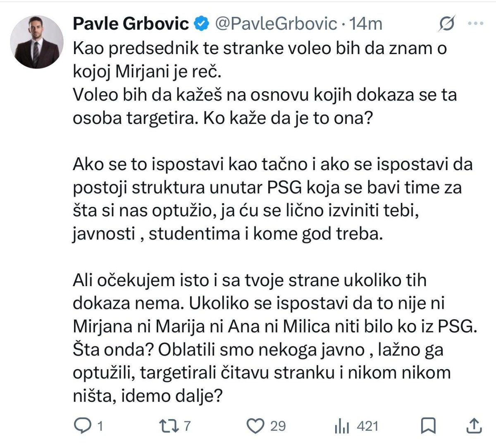
Task: Click the display name Pavle Grbovic
Action: tap(131, 24)
